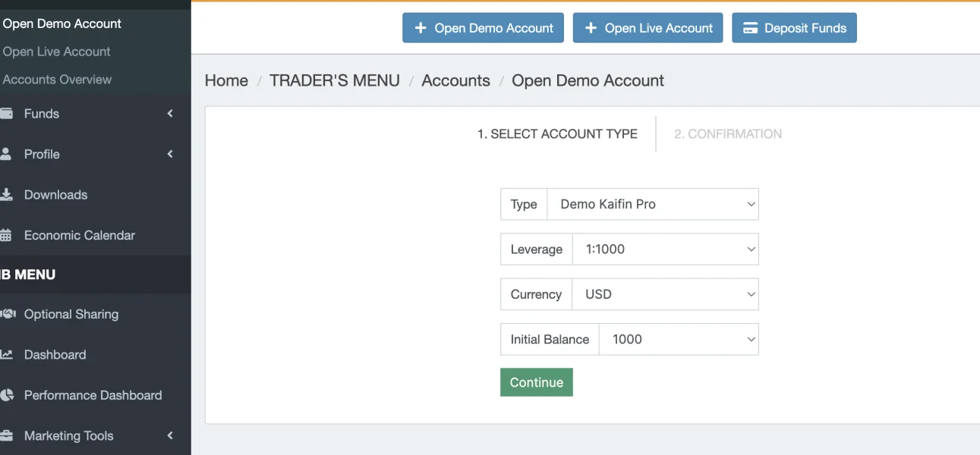The image size is (980, 455).
Task: Expand the Marketing Tools submenu chevron
Action: coord(170,436)
